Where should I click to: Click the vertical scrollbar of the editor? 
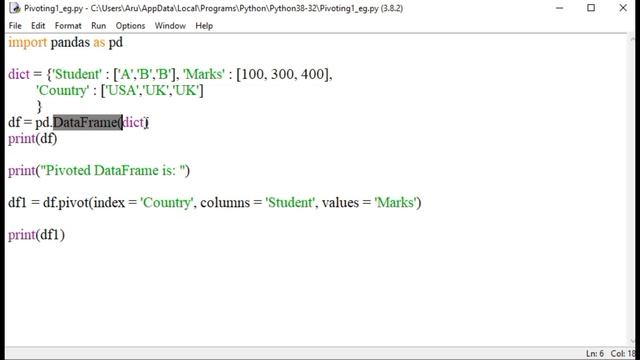pos(633,190)
